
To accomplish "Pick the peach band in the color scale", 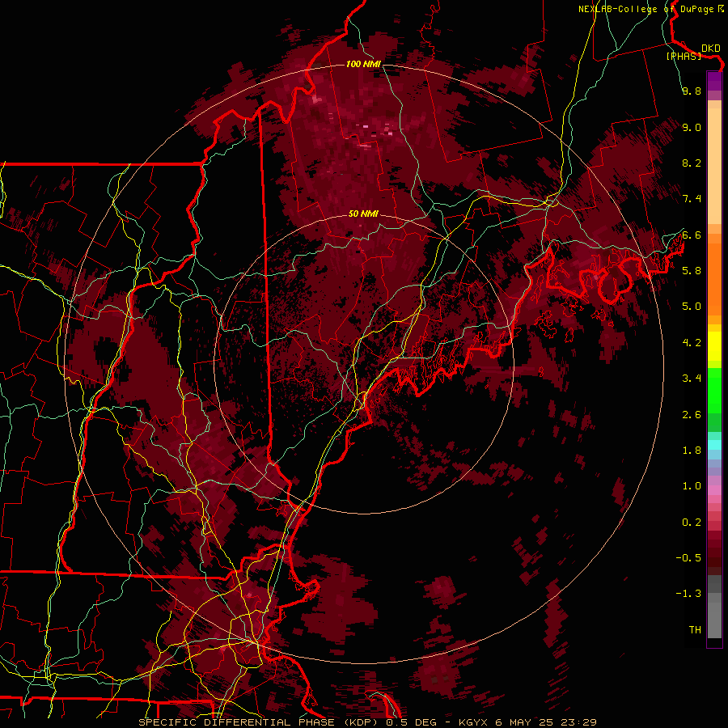I will 714,167.
